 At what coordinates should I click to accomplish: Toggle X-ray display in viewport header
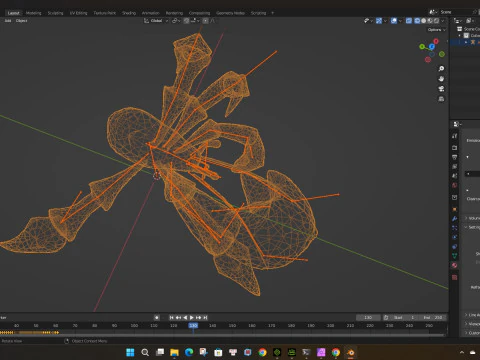coord(409,21)
